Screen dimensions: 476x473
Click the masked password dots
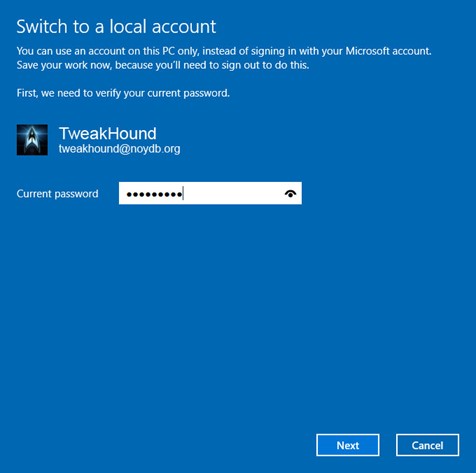point(154,194)
